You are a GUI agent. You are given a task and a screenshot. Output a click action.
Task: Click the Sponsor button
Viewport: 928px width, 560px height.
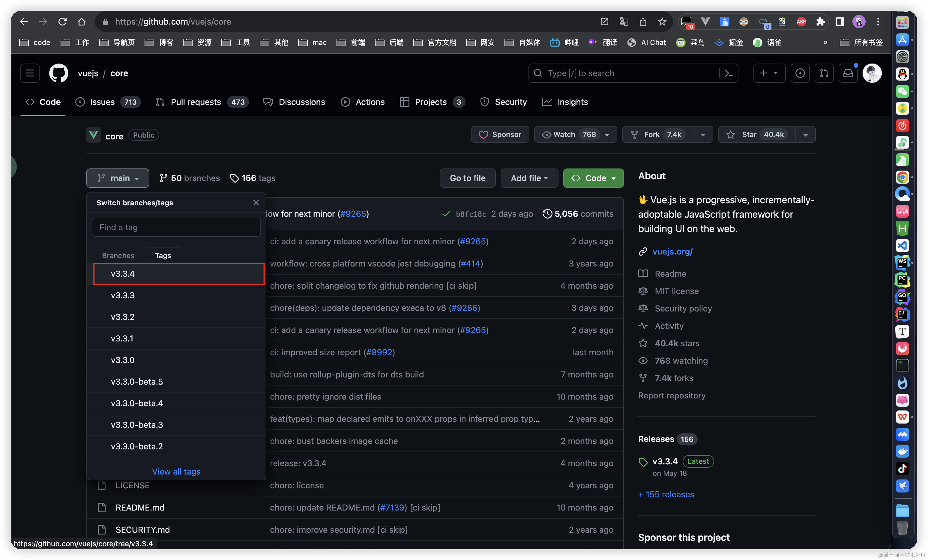(500, 134)
